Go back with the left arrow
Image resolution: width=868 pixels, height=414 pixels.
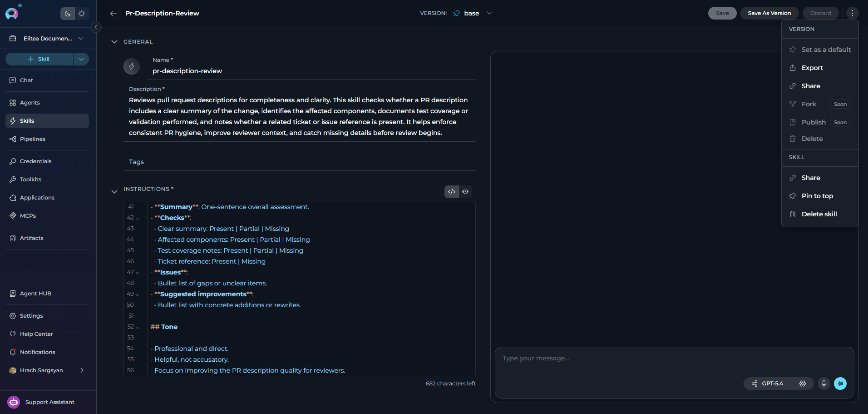pyautogui.click(x=113, y=14)
